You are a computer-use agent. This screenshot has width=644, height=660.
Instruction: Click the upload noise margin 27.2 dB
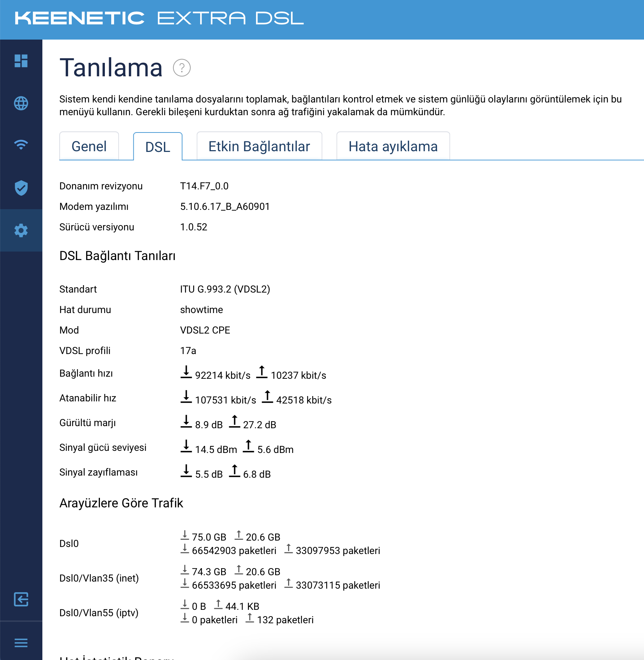260,425
